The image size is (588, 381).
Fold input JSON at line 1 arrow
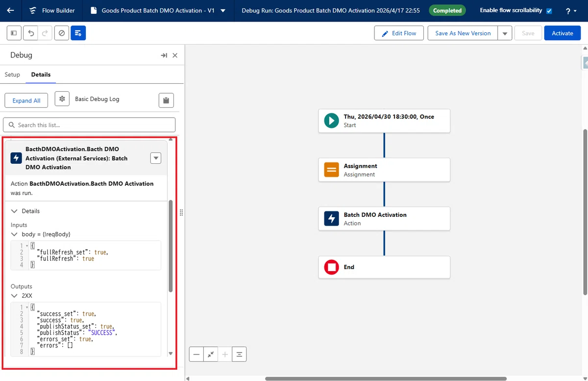point(26,246)
